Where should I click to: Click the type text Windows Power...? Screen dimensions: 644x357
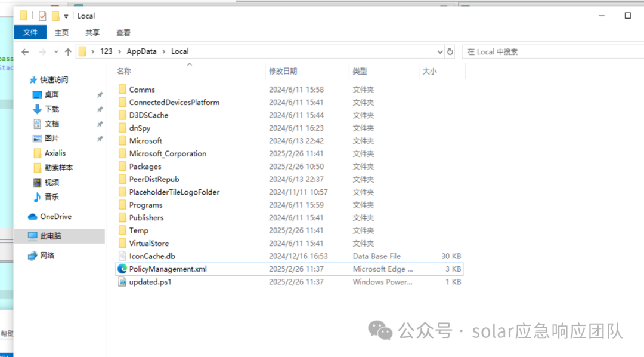coord(382,282)
